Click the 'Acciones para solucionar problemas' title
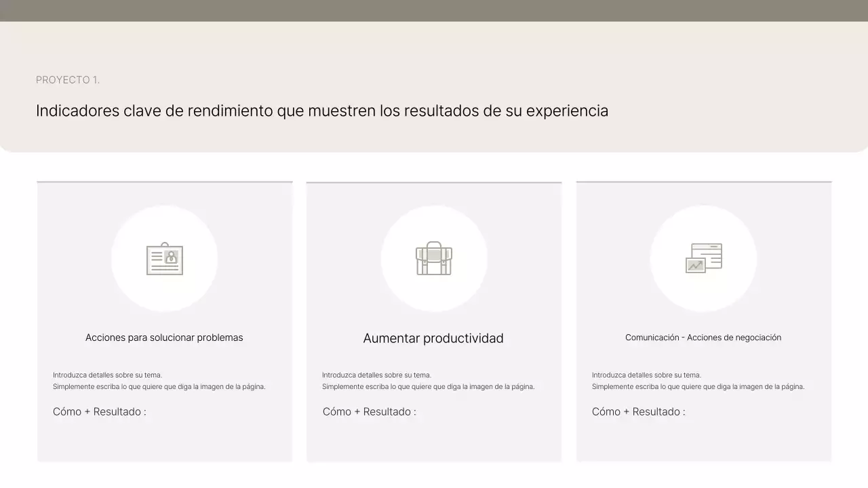This screenshot has width=868, height=488. [x=164, y=337]
